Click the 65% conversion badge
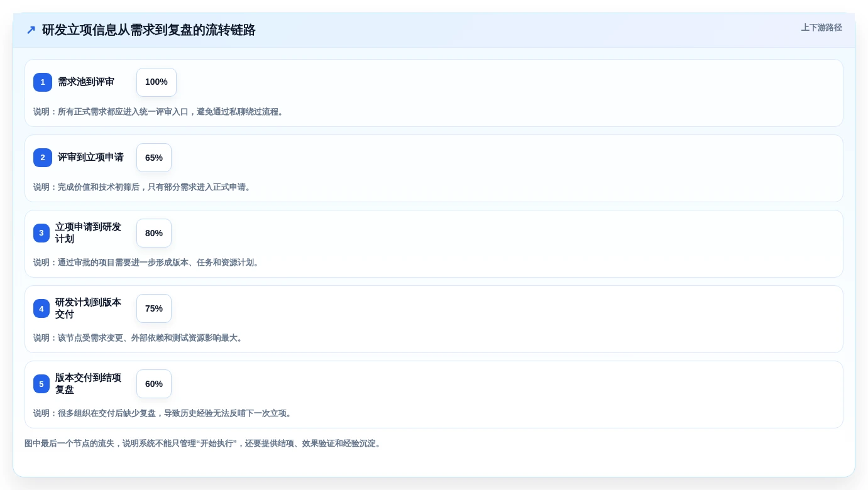Image resolution: width=868 pixels, height=490 pixels. [154, 158]
